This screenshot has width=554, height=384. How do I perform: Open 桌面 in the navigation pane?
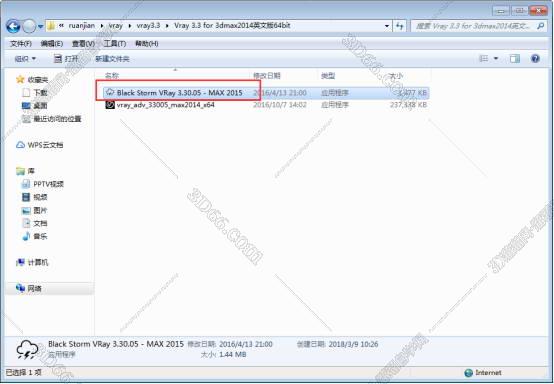click(40, 106)
